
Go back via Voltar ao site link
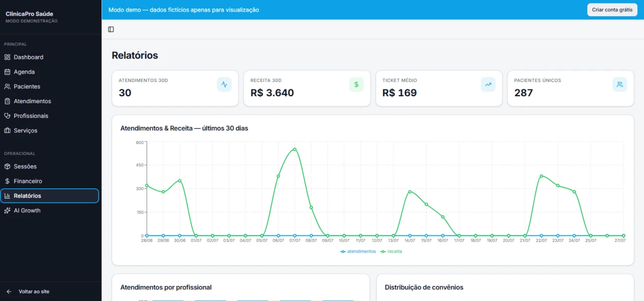[x=34, y=291]
